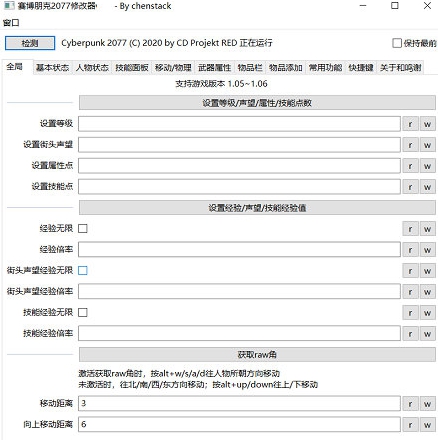Click the r button for 街头声望经验倍率
Image resolution: width=438 pixels, height=440 pixels.
tap(410, 292)
